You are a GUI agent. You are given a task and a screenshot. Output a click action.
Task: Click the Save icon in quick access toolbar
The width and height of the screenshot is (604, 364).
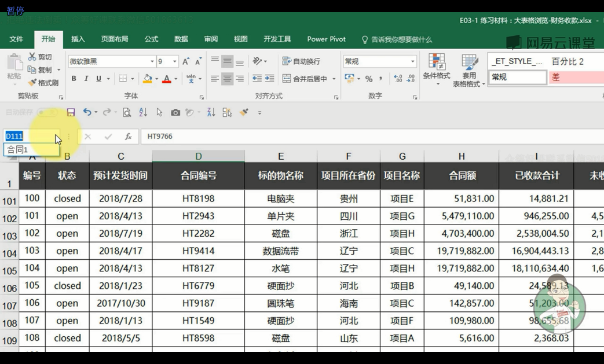tap(71, 112)
